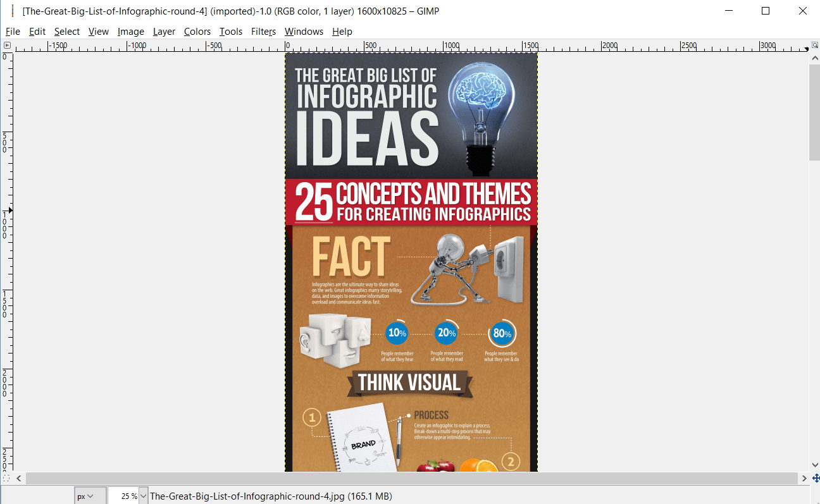
Task: Open the Tools menu
Action: [230, 31]
